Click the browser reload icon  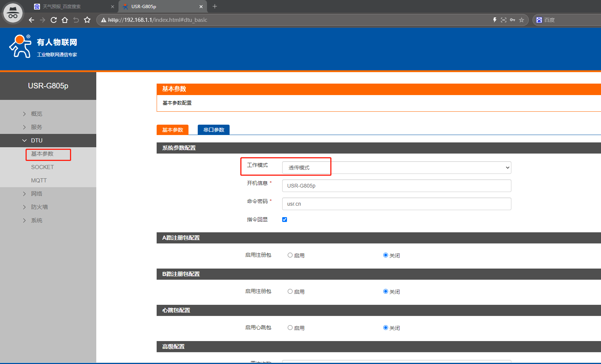(54, 20)
